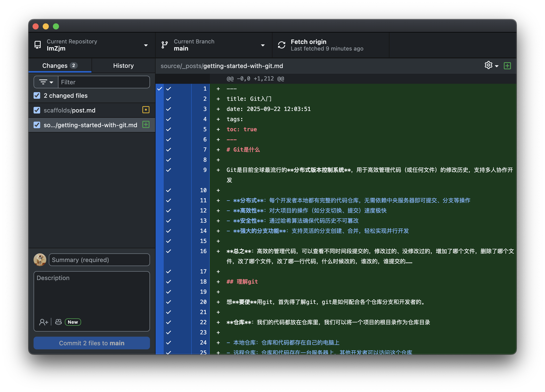Image resolution: width=545 pixels, height=392 pixels.
Task: Click the branch icon next to main
Action: tap(164, 45)
